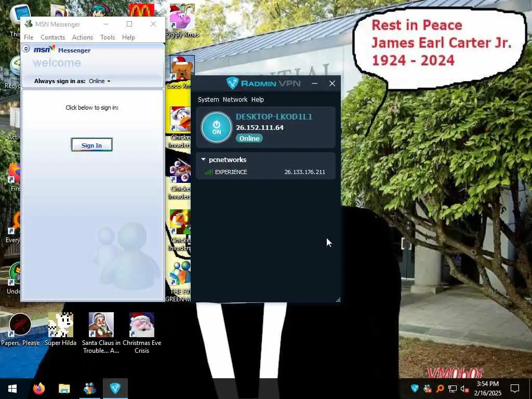Open the Actions menu in MSN Messenger
Viewport: 532px width, 399px height.
[83, 37]
